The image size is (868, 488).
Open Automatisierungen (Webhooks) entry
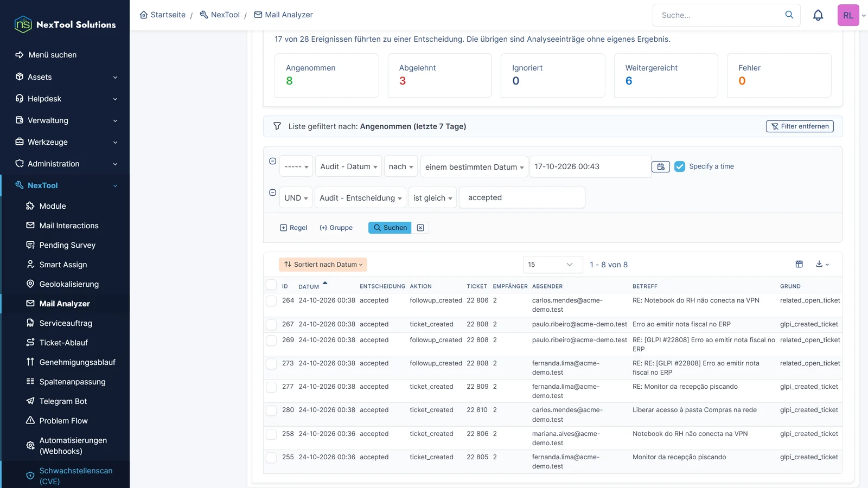coord(73,446)
